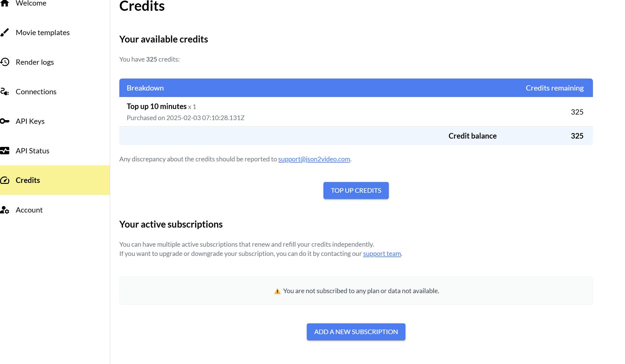Open the Account settings menu item
This screenshot has height=364, width=625.
pos(29,210)
